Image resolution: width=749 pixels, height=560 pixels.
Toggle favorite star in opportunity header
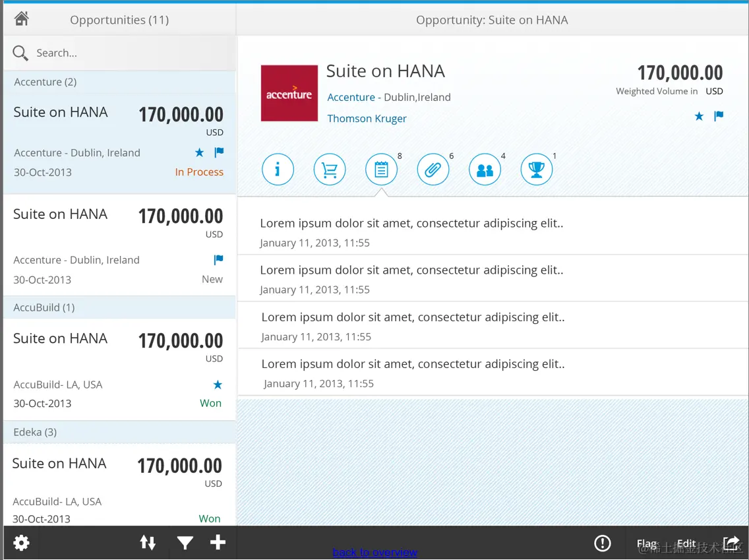click(699, 116)
